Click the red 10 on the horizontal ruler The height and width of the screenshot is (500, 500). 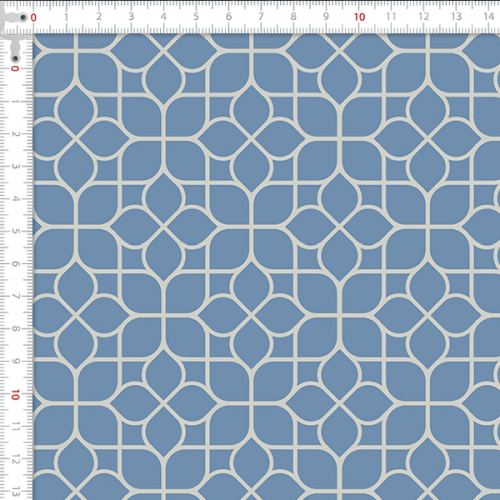coord(359,17)
